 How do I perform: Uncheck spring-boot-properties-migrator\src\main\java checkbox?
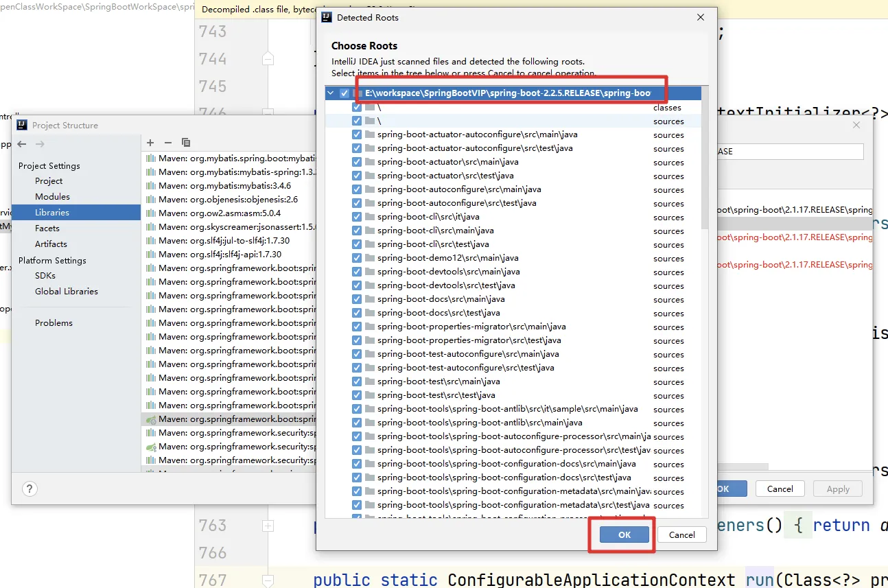pyautogui.click(x=357, y=327)
